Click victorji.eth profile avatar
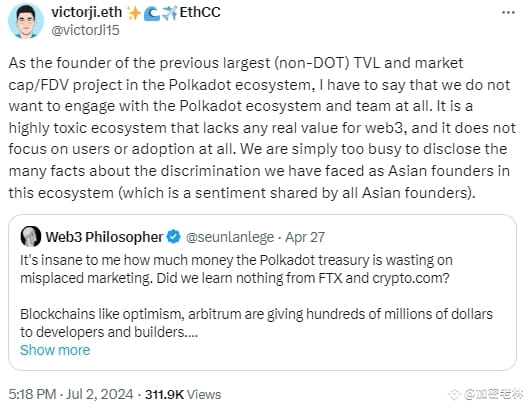 pos(26,21)
